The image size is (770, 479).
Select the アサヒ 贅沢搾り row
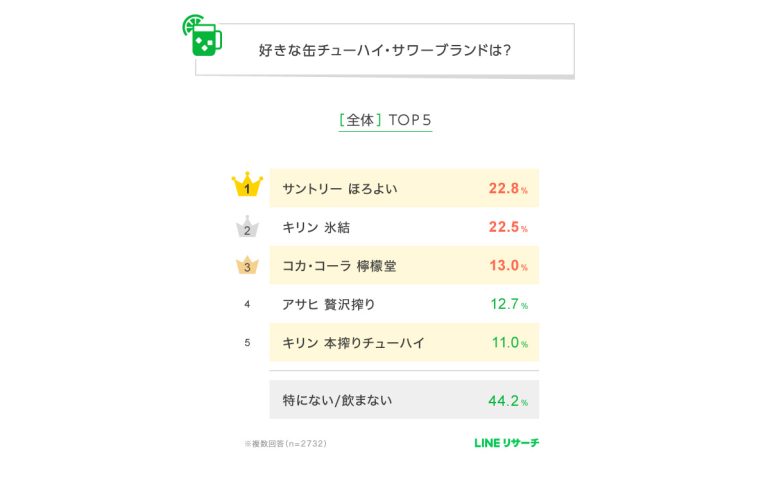tap(404, 304)
